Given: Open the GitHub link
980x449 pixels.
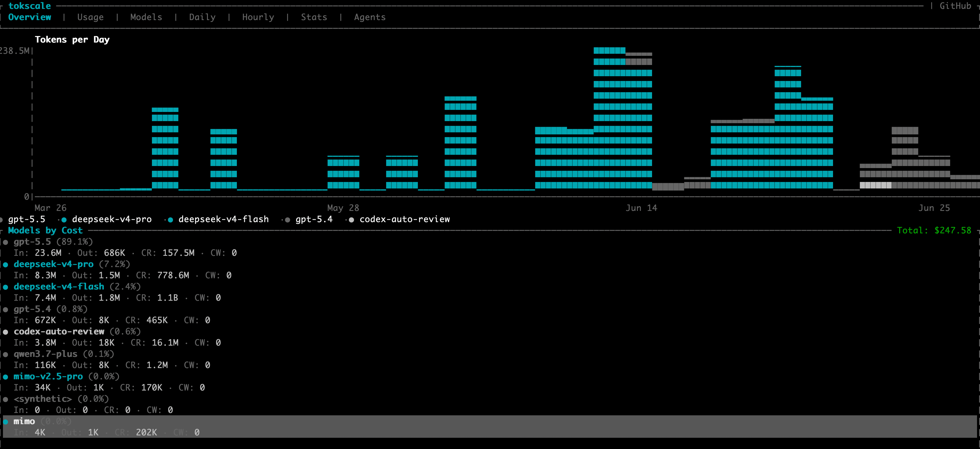Looking at the screenshot, I should [x=955, y=6].
